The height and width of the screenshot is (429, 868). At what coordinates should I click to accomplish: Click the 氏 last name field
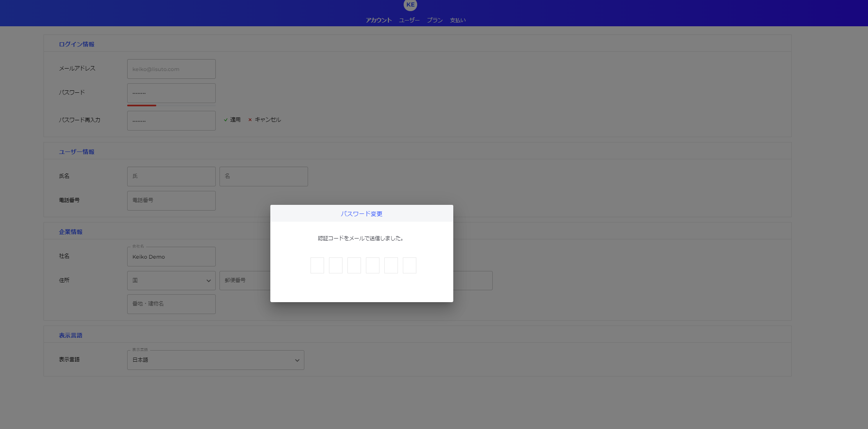pyautogui.click(x=171, y=177)
